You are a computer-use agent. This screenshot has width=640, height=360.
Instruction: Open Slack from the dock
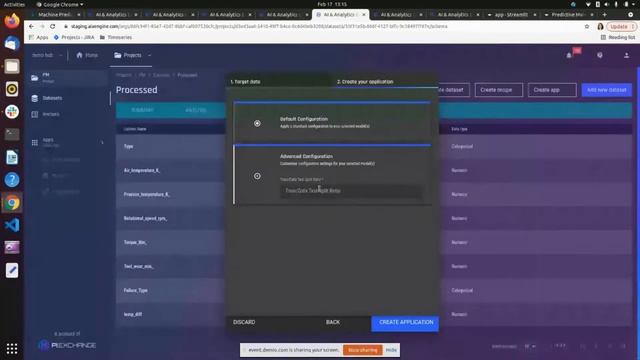[12, 111]
